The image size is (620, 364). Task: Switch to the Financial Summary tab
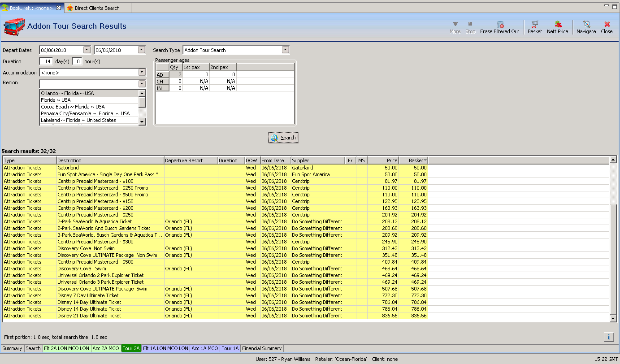point(262,348)
